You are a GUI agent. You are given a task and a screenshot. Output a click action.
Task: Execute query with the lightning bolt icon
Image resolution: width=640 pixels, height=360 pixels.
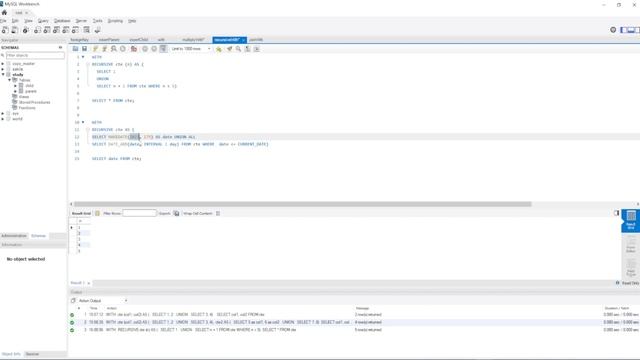[96, 49]
